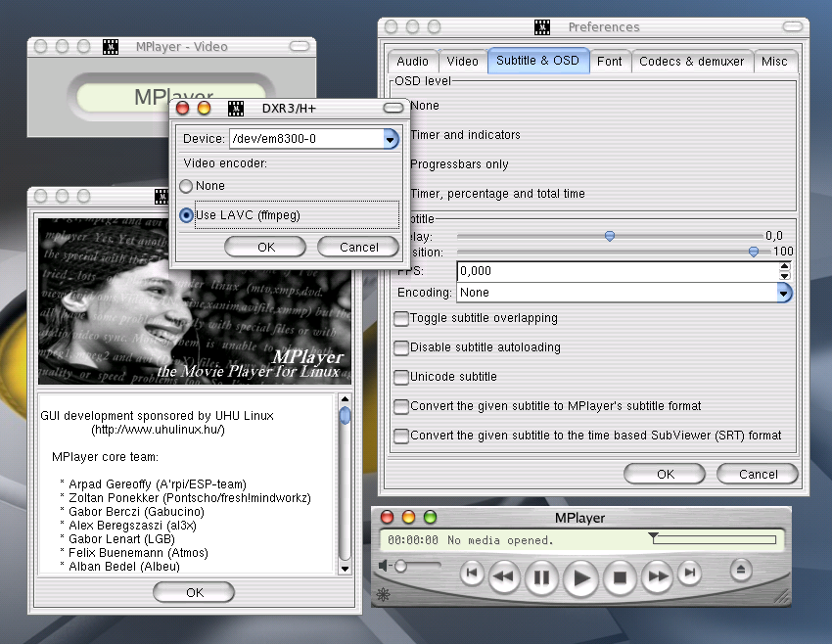Check Convert to MPlayer's subtitle format
The width and height of the screenshot is (832, 644).
pyautogui.click(x=401, y=406)
